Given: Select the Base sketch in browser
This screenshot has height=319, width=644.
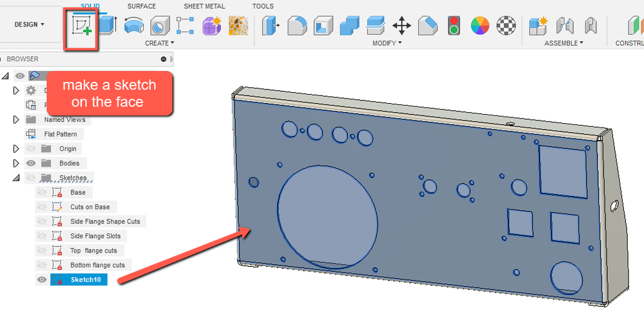Looking at the screenshot, I should pos(78,192).
